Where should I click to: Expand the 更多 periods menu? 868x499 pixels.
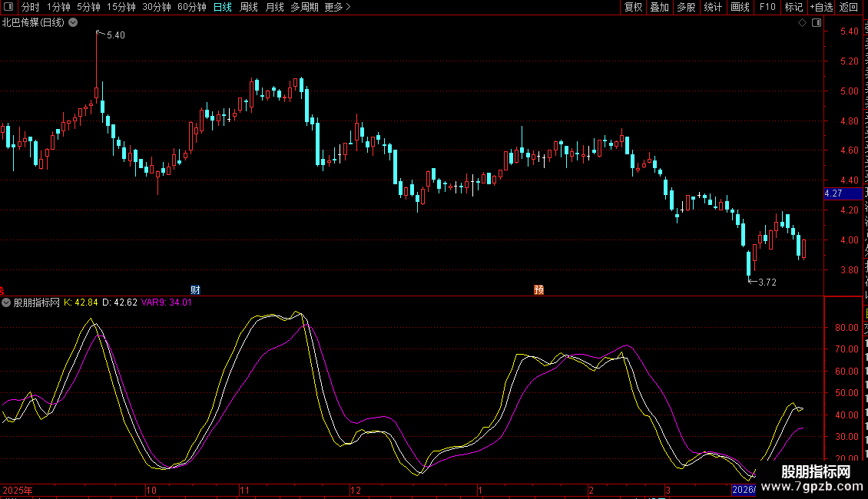[337, 7]
